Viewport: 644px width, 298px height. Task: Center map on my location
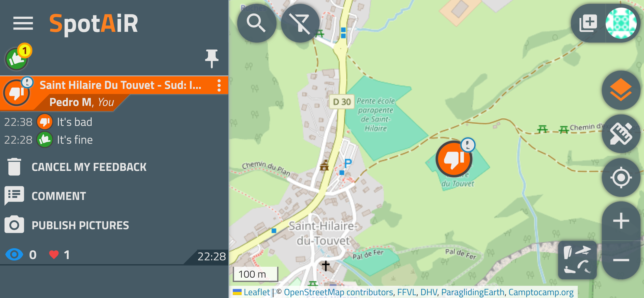click(621, 177)
